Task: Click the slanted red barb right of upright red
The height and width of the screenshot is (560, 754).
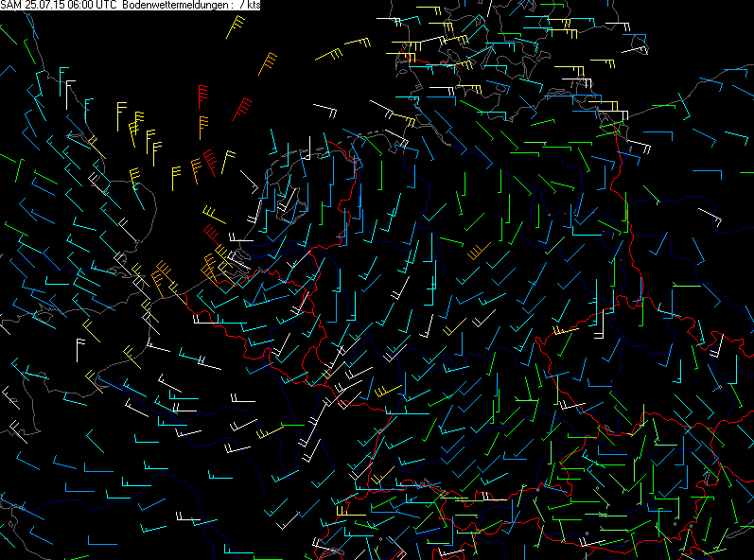Action: [x=242, y=109]
